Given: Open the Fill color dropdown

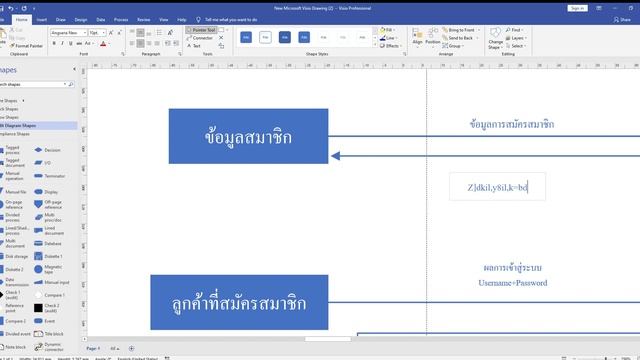Looking at the screenshot, I should [387, 30].
